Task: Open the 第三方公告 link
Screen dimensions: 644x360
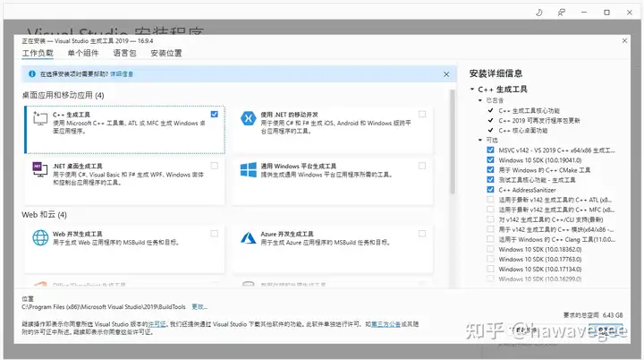Action: click(x=386, y=324)
